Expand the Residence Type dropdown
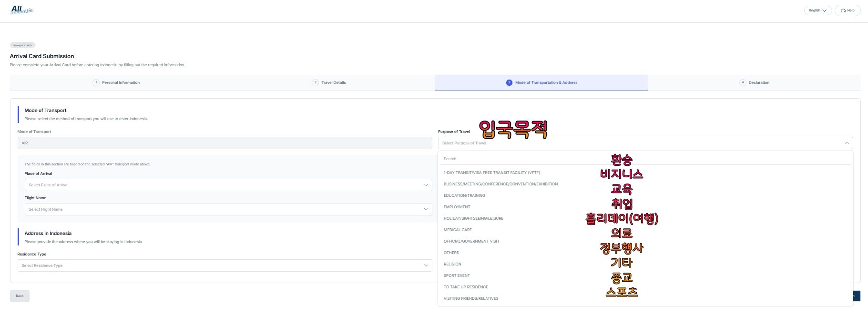This screenshot has height=326, width=868. (x=225, y=265)
